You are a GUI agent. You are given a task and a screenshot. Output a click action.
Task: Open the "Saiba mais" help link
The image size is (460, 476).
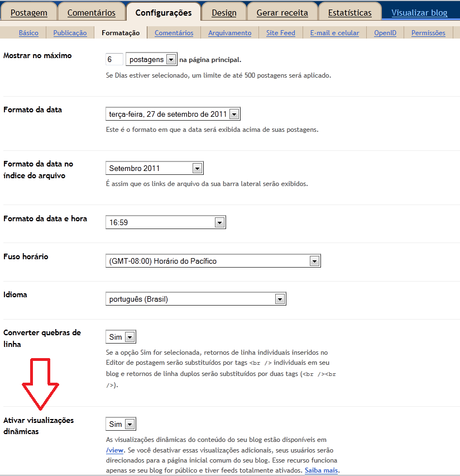[321, 470]
